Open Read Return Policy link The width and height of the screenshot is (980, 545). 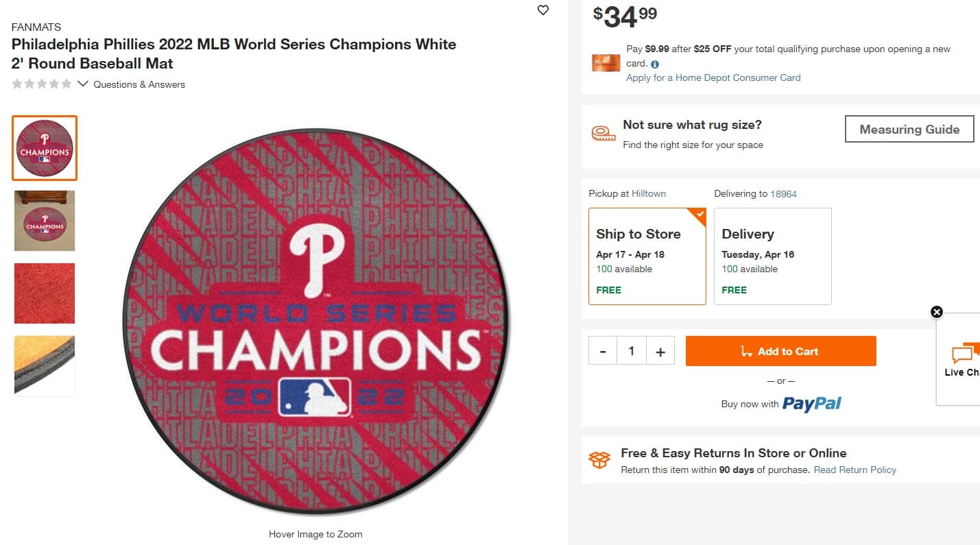click(x=854, y=470)
